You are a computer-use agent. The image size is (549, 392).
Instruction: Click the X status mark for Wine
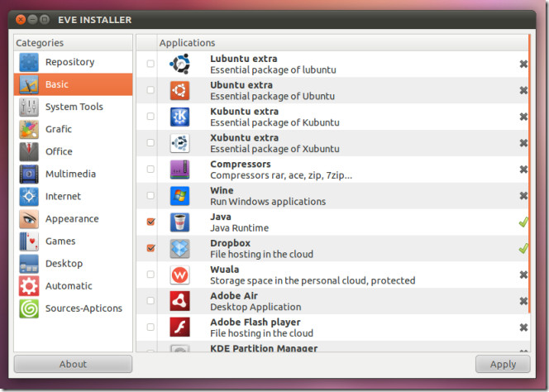523,195
